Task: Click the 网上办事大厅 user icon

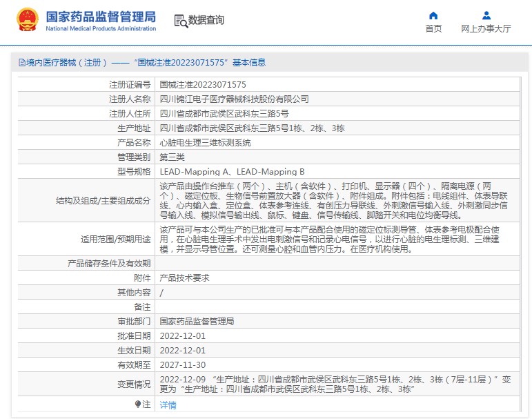Action: click(486, 15)
